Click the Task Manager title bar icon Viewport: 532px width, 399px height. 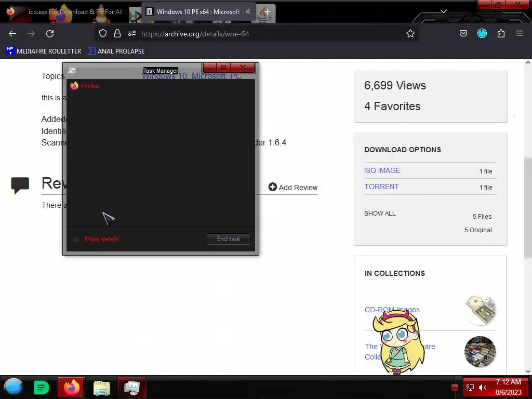pyautogui.click(x=72, y=71)
